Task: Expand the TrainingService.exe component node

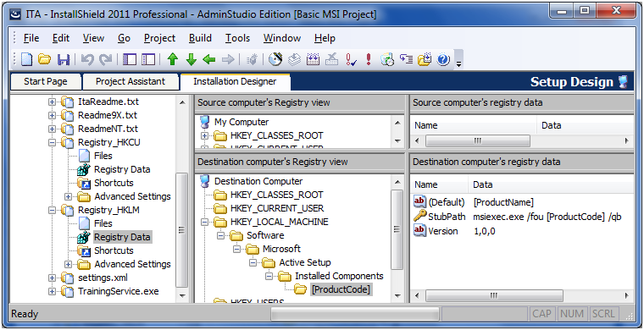Action: pyautogui.click(x=53, y=291)
